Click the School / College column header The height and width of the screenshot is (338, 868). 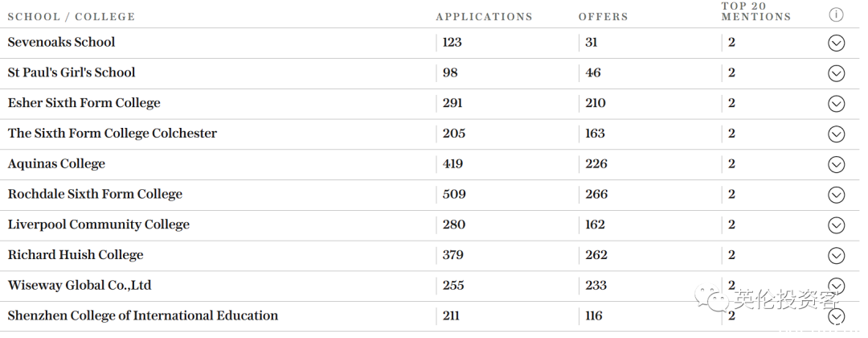(x=71, y=17)
